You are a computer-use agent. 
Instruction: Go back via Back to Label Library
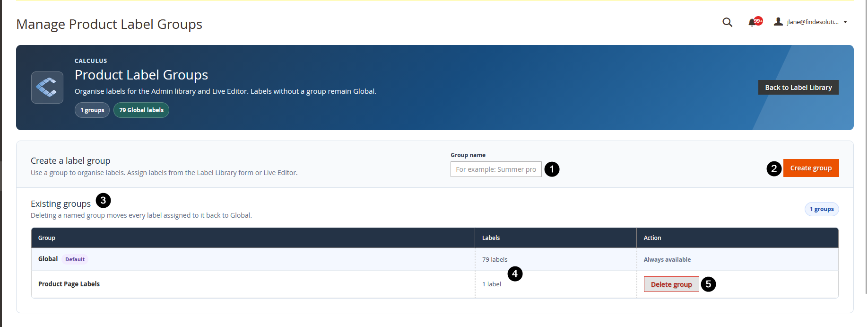click(798, 88)
